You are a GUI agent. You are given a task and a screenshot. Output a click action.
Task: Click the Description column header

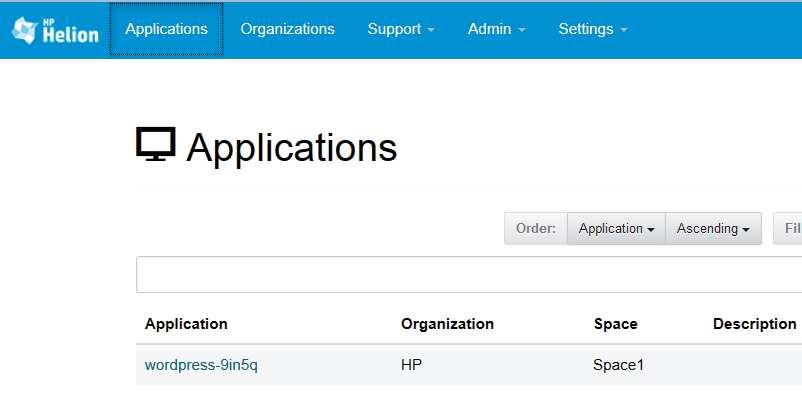tap(754, 324)
